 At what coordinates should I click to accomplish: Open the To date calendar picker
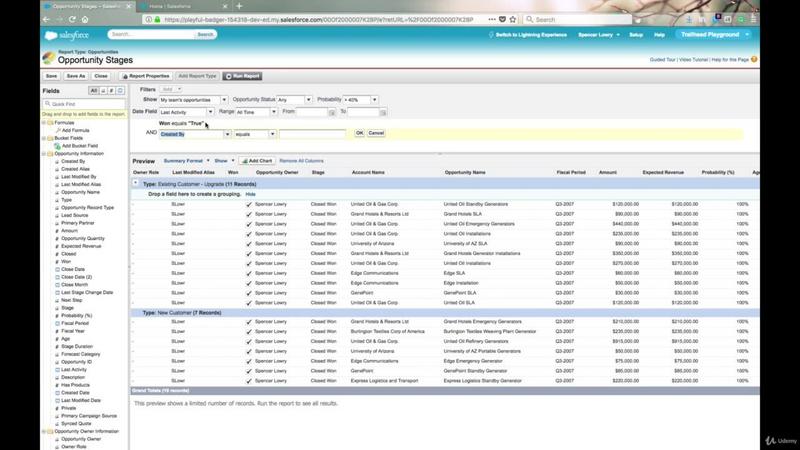pos(383,112)
